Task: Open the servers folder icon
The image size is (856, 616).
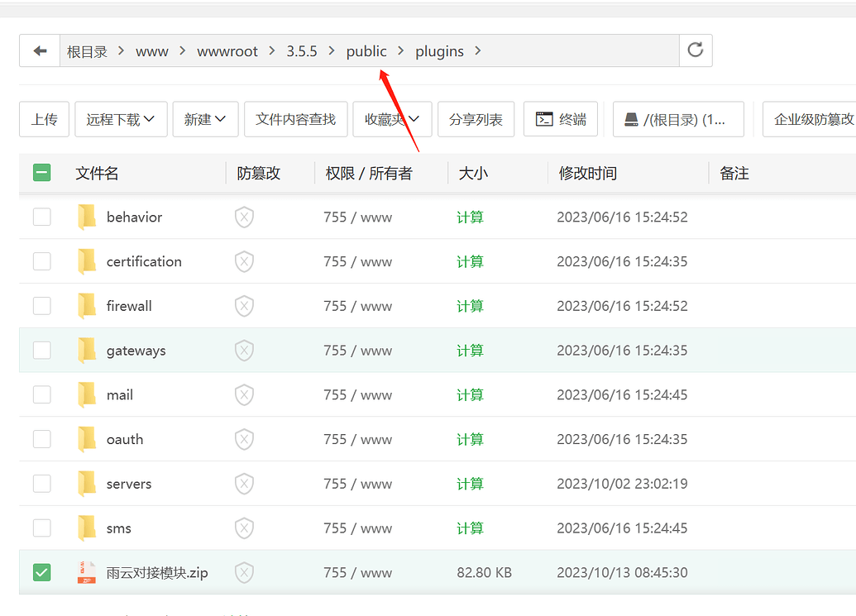Action: tap(87, 484)
